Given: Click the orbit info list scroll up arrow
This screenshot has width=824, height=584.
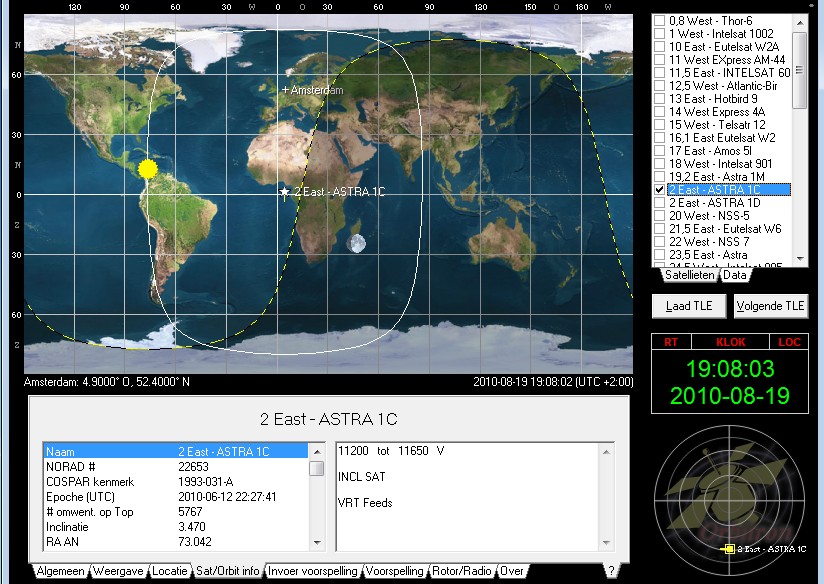Looking at the screenshot, I should (x=317, y=452).
